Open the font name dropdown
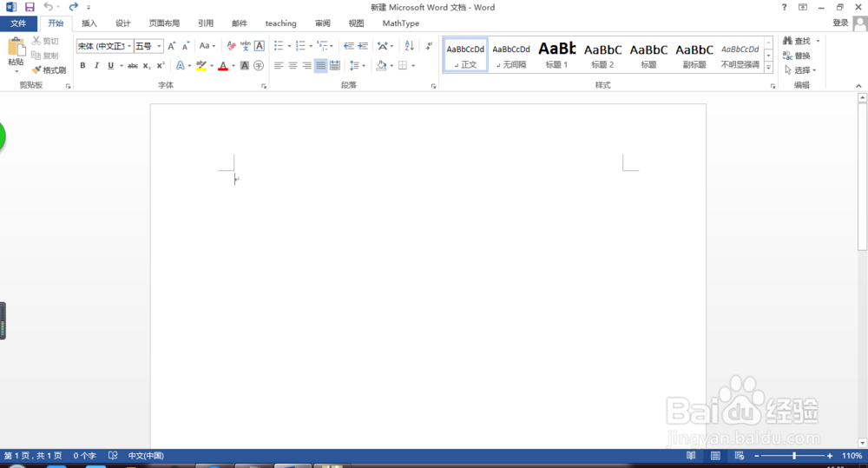The width and height of the screenshot is (868, 468). coord(129,46)
